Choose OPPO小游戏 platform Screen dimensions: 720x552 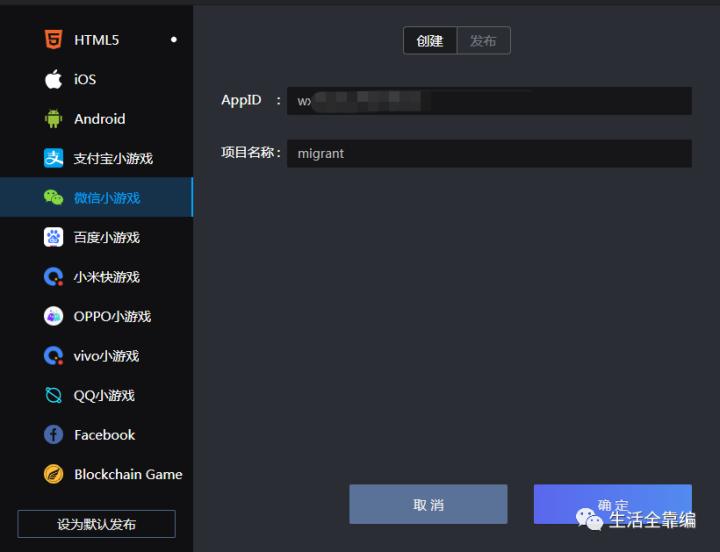click(112, 316)
